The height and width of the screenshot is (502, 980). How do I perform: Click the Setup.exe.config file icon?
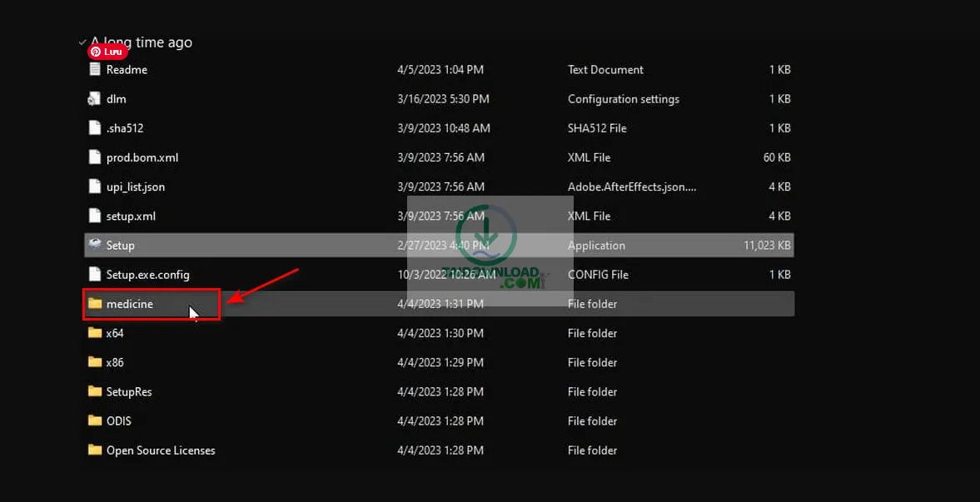tap(95, 275)
